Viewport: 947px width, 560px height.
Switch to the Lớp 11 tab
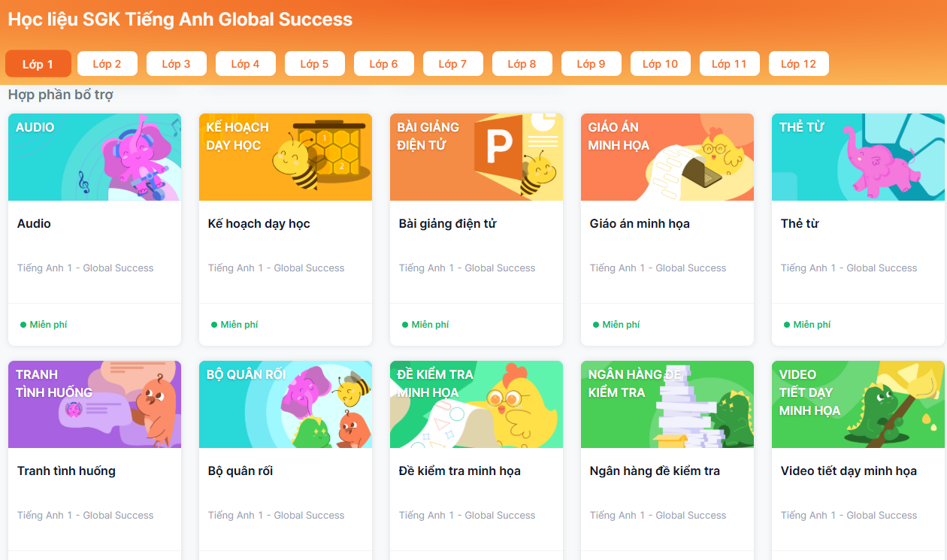pos(730,64)
